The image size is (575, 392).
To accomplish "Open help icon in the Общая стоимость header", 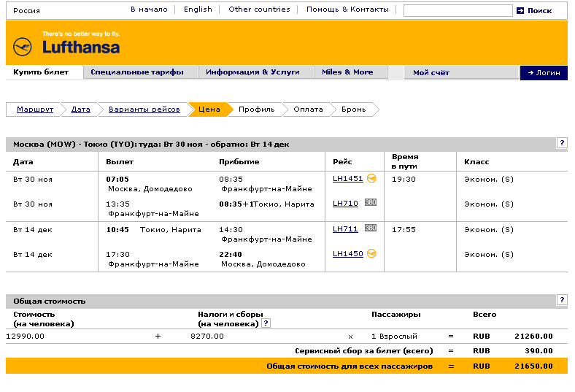I will [x=562, y=300].
